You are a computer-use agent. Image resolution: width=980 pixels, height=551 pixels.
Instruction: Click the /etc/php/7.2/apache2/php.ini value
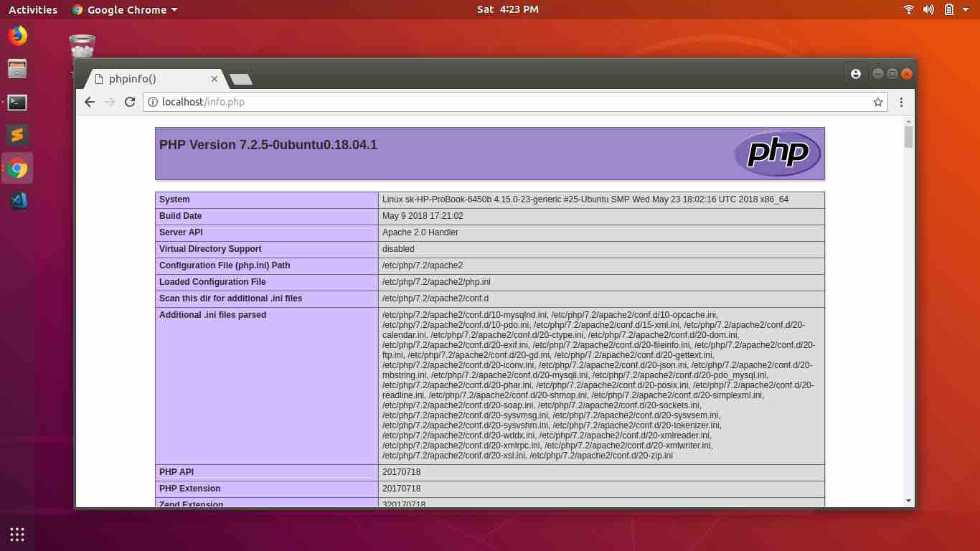[x=436, y=282]
